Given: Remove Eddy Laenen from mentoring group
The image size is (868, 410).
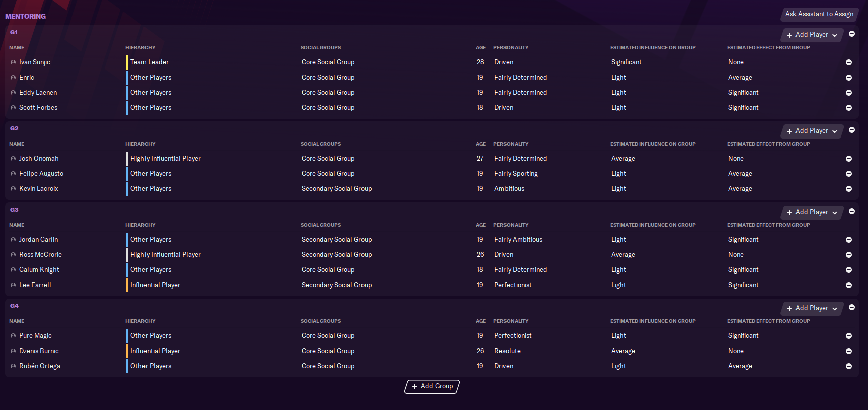Looking at the screenshot, I should [849, 93].
